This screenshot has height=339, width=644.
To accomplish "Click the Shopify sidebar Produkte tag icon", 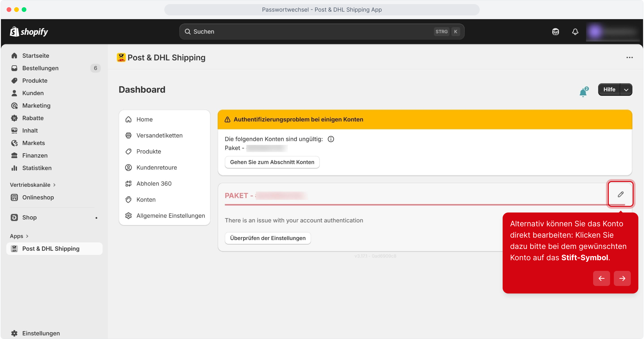I will 14,81.
